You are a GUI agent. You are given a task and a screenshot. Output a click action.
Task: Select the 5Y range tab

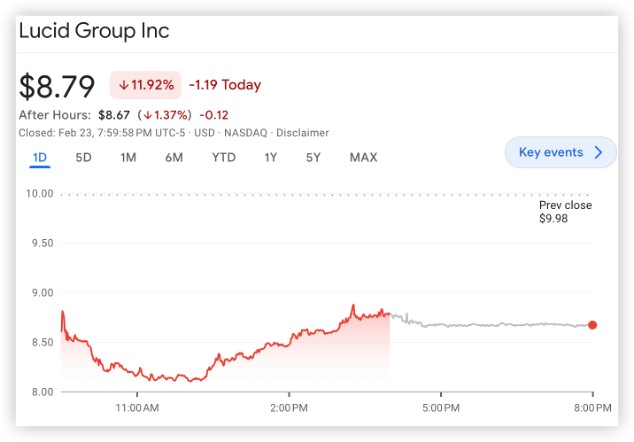pyautogui.click(x=313, y=157)
